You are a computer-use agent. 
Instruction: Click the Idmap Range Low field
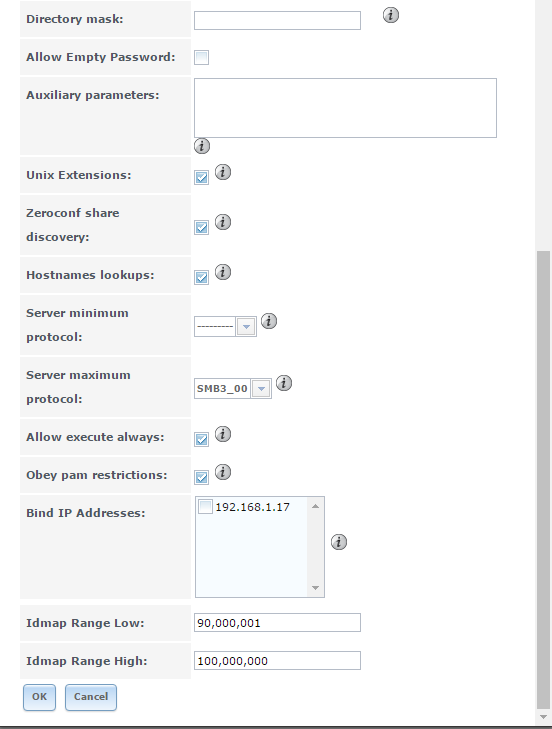[277, 623]
